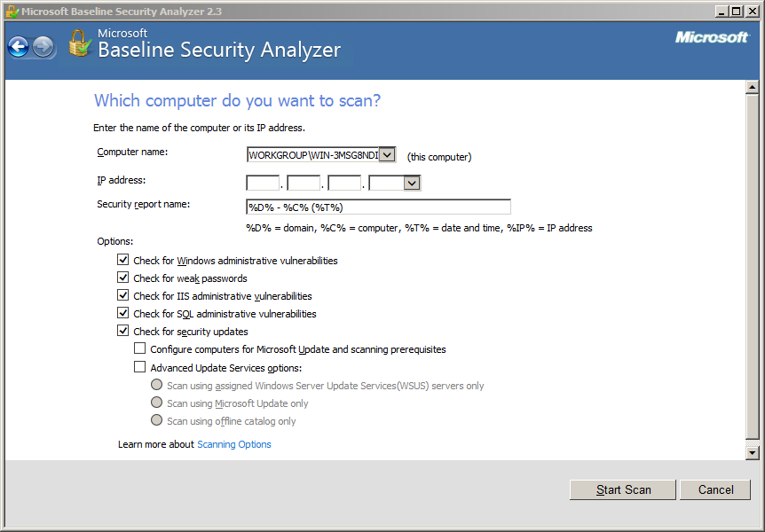The width and height of the screenshot is (765, 532).
Task: Click the Cancel button
Action: (715, 489)
